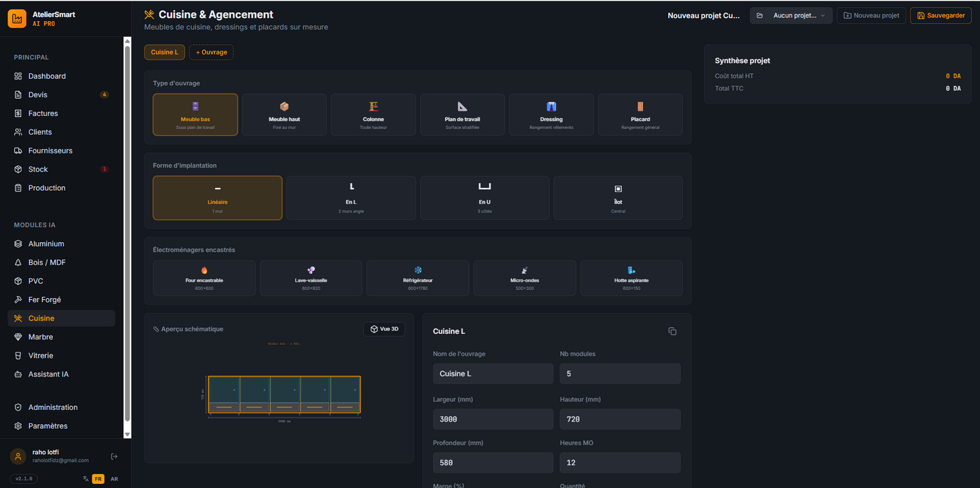Open the Assistant IA module
The width and height of the screenshot is (980, 488).
[48, 375]
